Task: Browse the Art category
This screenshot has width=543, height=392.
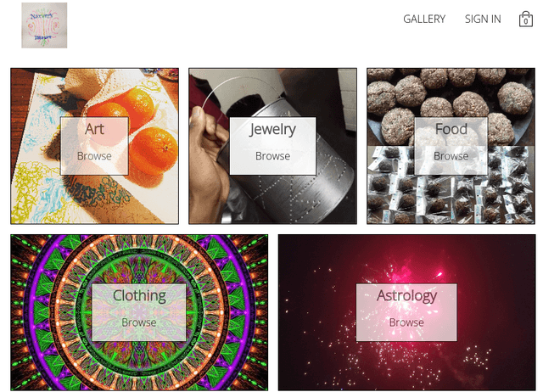Action: (94, 156)
